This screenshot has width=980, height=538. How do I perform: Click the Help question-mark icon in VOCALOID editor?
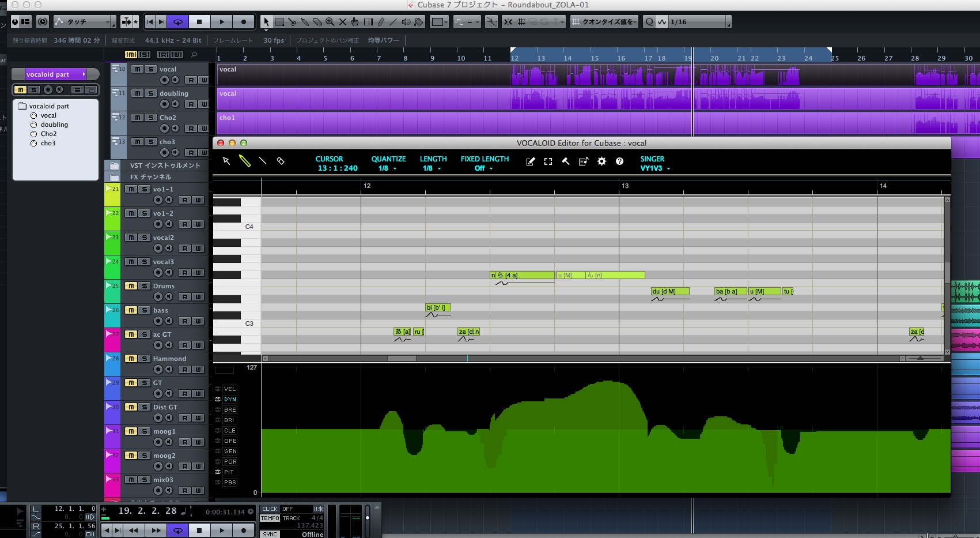pos(620,161)
